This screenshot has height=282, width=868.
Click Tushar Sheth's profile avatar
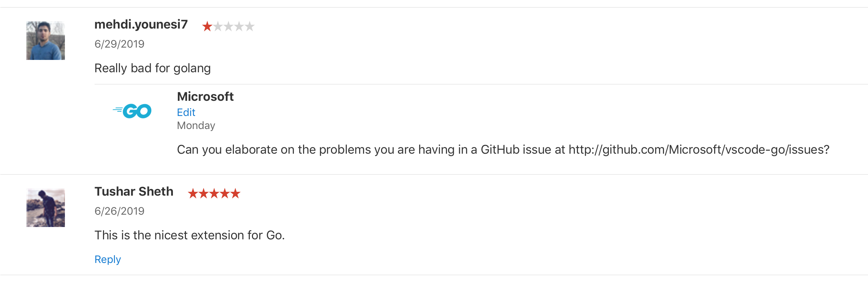click(x=45, y=208)
